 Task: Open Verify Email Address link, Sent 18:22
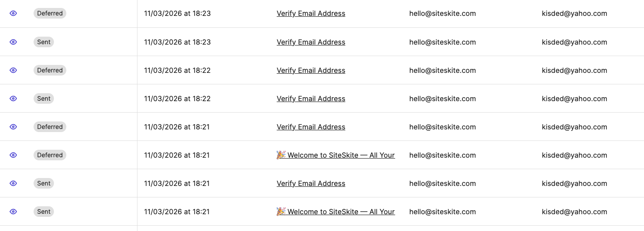(311, 98)
